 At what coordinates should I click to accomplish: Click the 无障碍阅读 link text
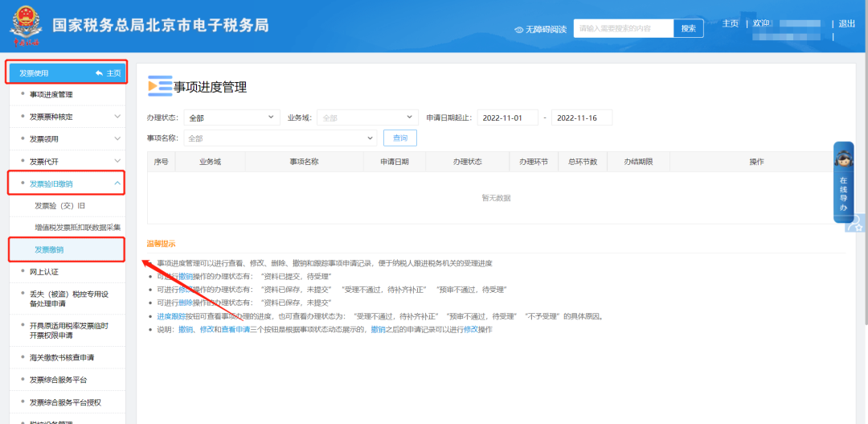546,30
